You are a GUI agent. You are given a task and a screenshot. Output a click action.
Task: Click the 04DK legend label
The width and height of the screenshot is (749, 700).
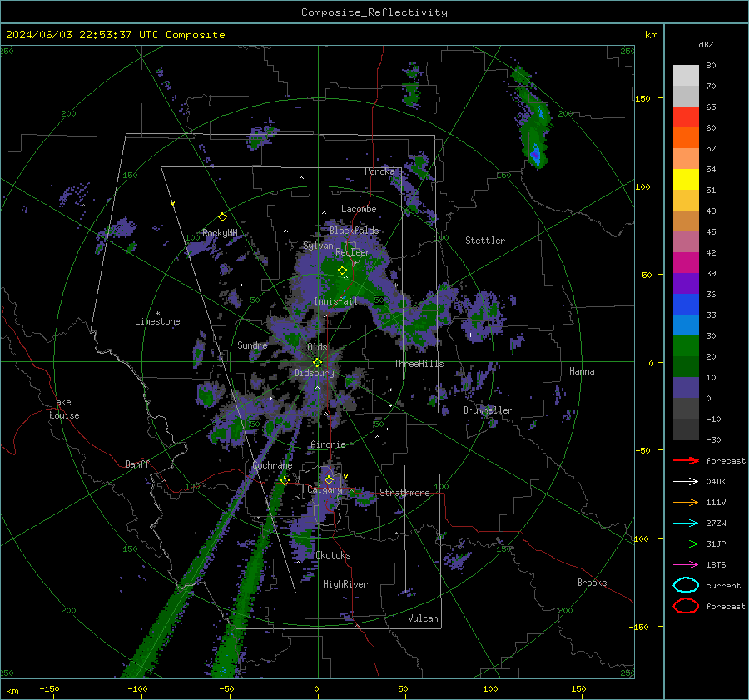(x=716, y=482)
